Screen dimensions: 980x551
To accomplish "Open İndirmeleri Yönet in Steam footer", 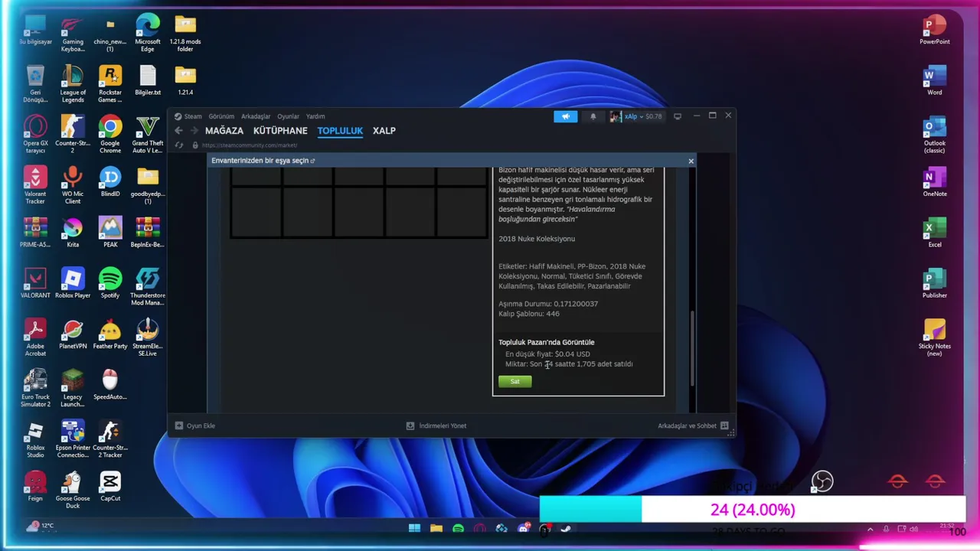I will [x=436, y=425].
